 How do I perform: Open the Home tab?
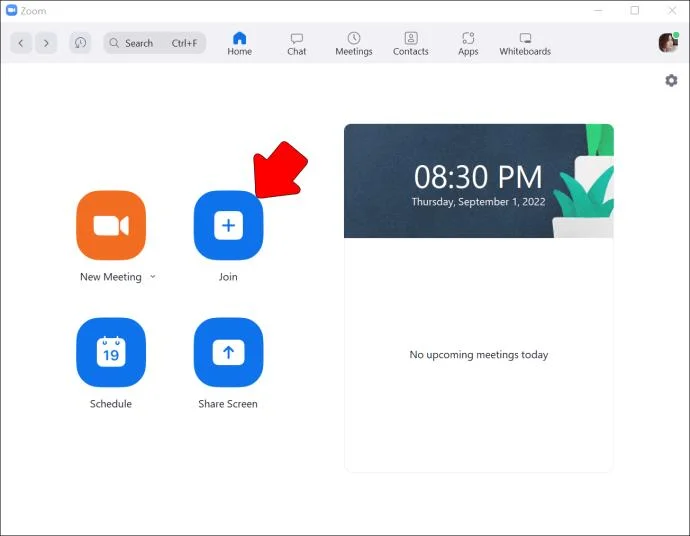pyautogui.click(x=239, y=44)
